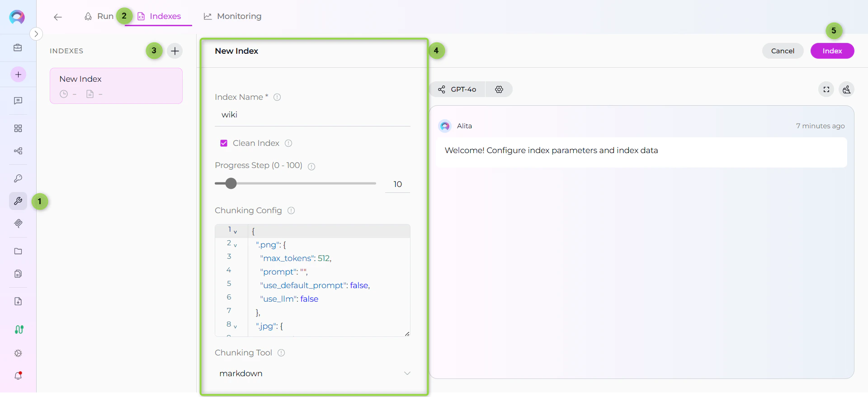Image resolution: width=868 pixels, height=397 pixels.
Task: Open the stacked documents sidebar icon
Action: 18,274
